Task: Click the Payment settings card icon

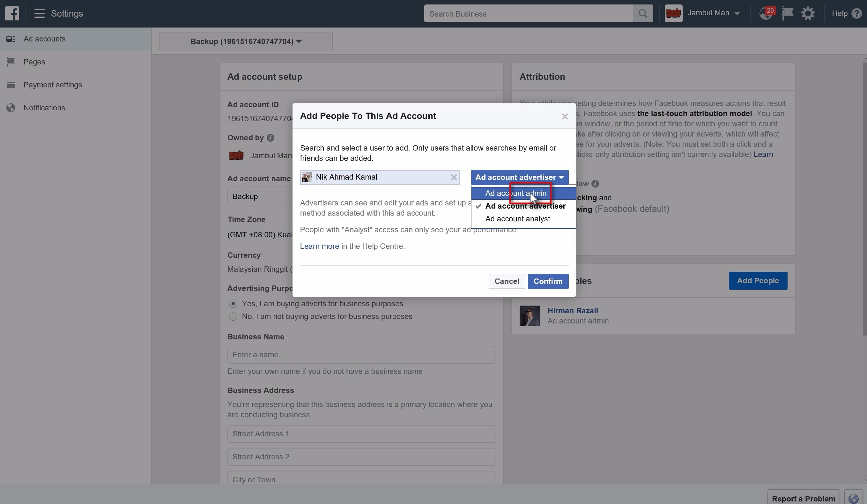Action: click(x=11, y=85)
